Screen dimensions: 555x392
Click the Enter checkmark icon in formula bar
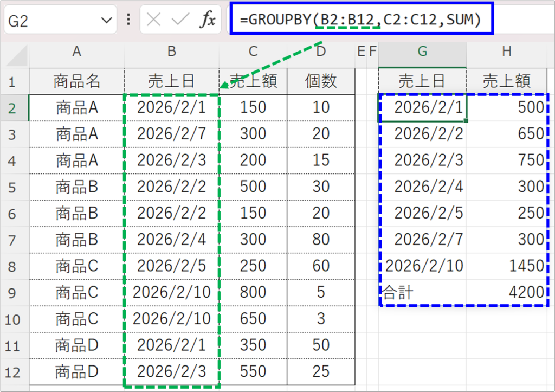coord(179,20)
